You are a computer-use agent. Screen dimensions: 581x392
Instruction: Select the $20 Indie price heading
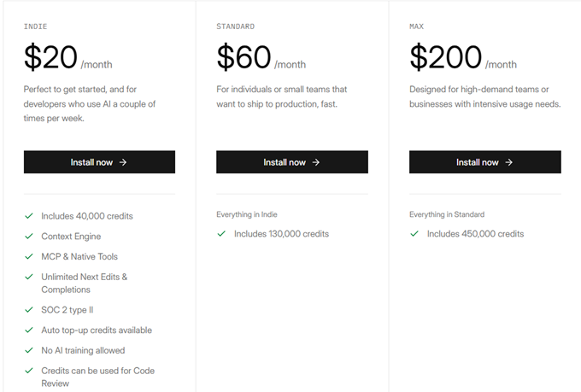pos(51,57)
